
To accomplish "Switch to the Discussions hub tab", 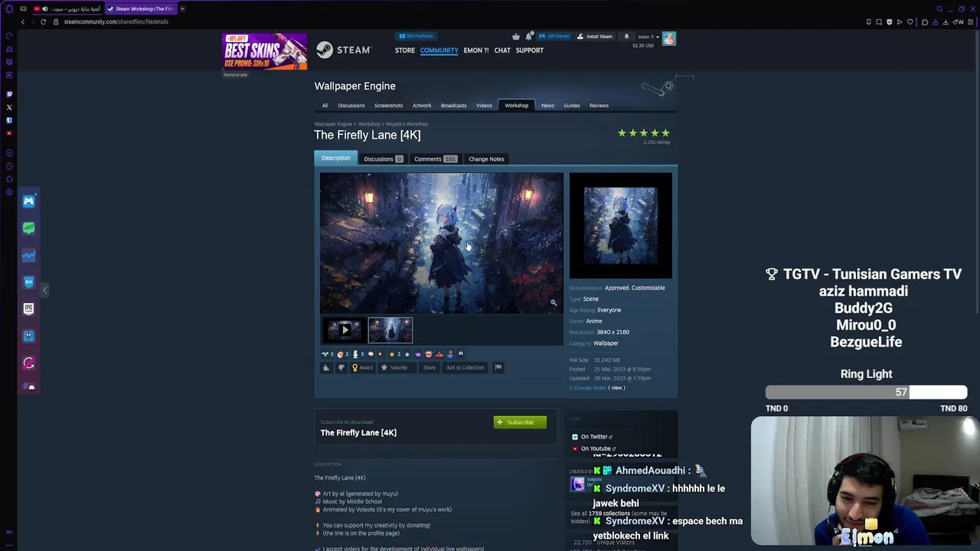I will (x=351, y=106).
